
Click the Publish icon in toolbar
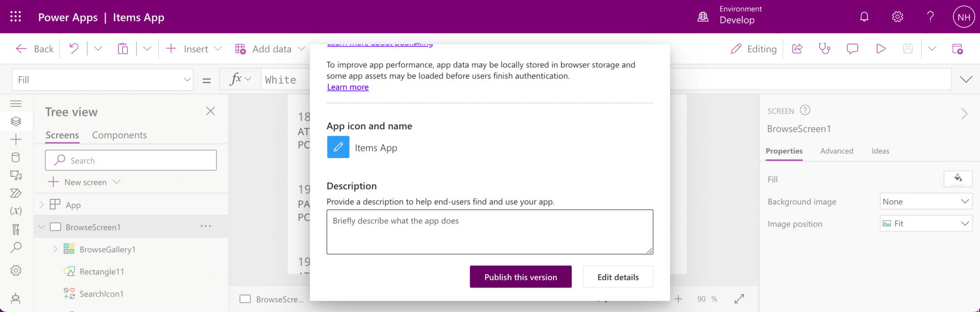click(958, 49)
